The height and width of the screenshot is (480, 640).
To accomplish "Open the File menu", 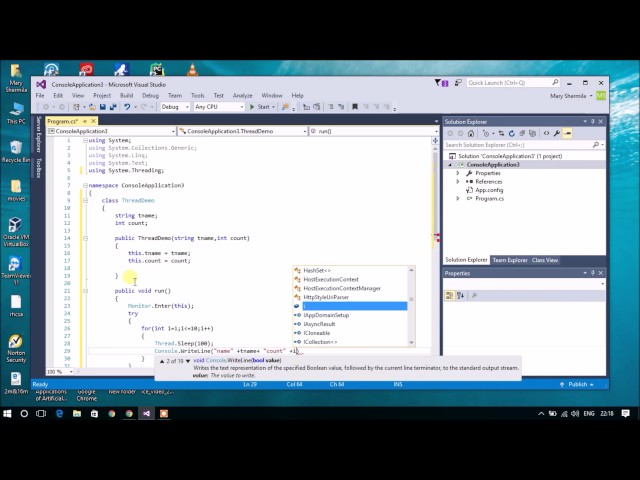I will point(40,96).
